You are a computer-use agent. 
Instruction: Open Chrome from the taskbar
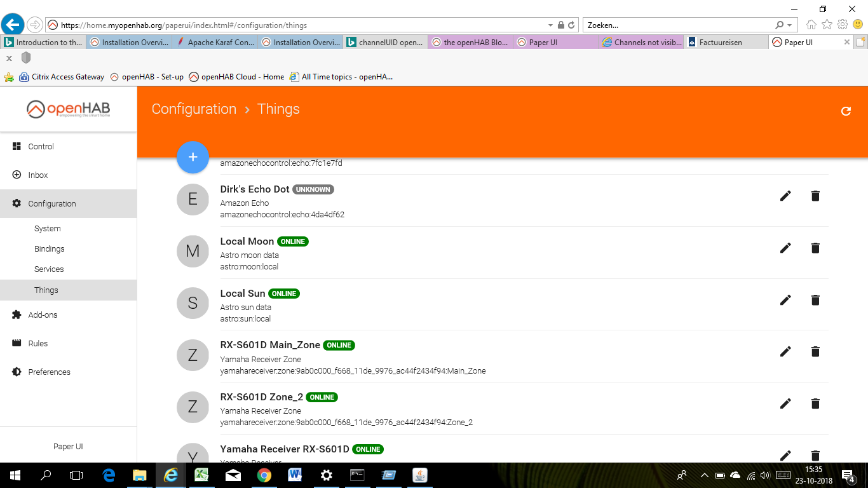[264, 475]
